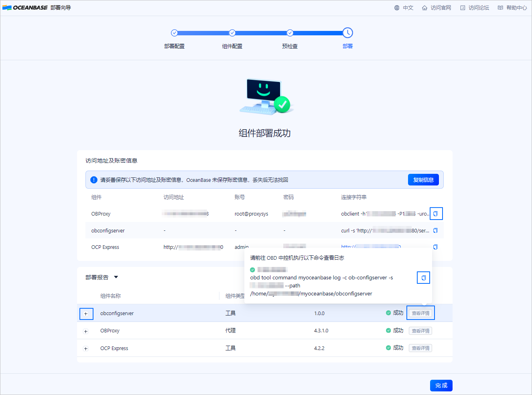Click the 账号 column header
This screenshot has width=532, height=395.
click(240, 197)
